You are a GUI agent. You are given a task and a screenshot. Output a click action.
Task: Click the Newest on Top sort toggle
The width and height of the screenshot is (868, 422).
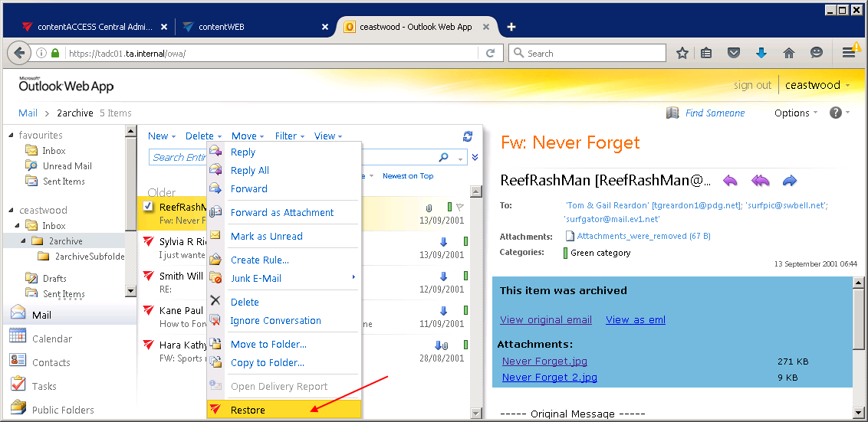coord(408,176)
